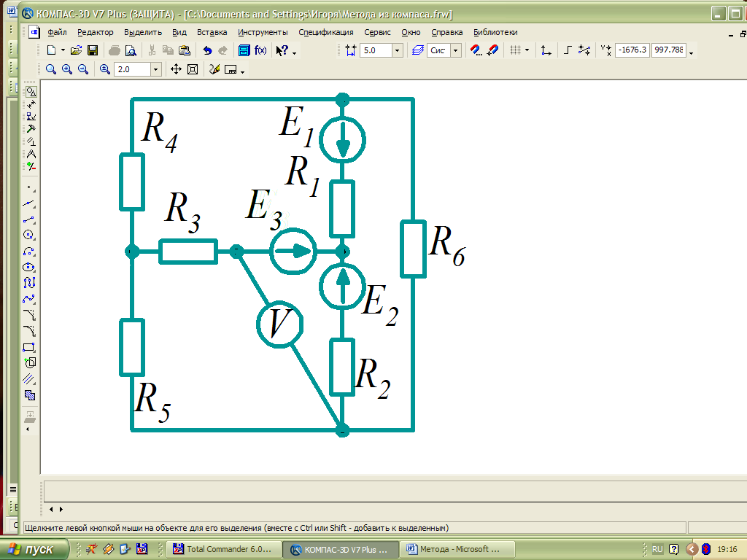Select the rectangle drawing tool
Screen dimensions: 747x560
click(29, 346)
